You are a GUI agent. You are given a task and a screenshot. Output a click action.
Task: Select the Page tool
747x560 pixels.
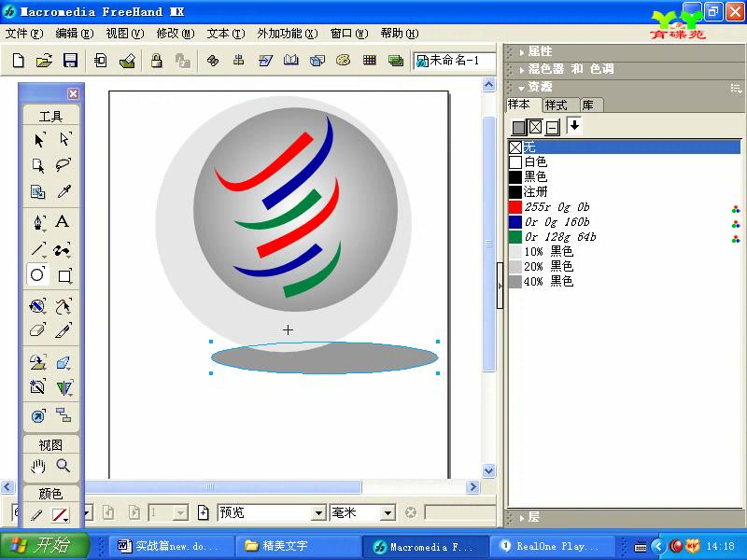pyautogui.click(x=38, y=165)
